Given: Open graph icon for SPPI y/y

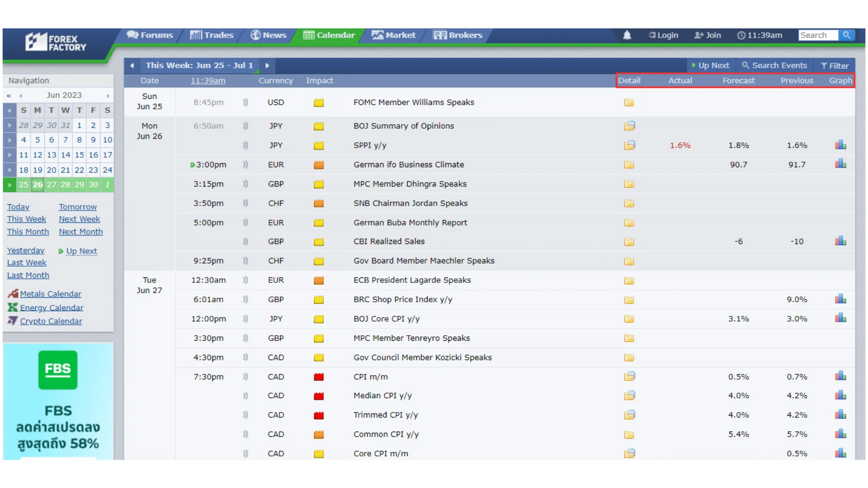Looking at the screenshot, I should click(x=840, y=145).
